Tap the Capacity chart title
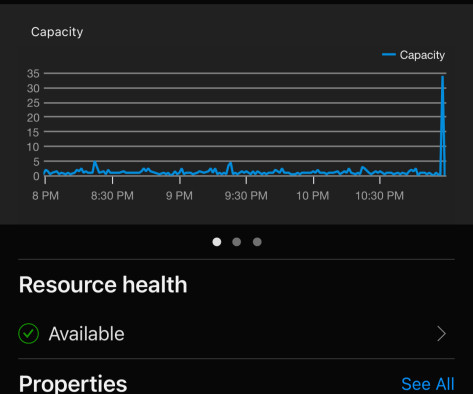This screenshot has height=394, width=473. coord(57,32)
